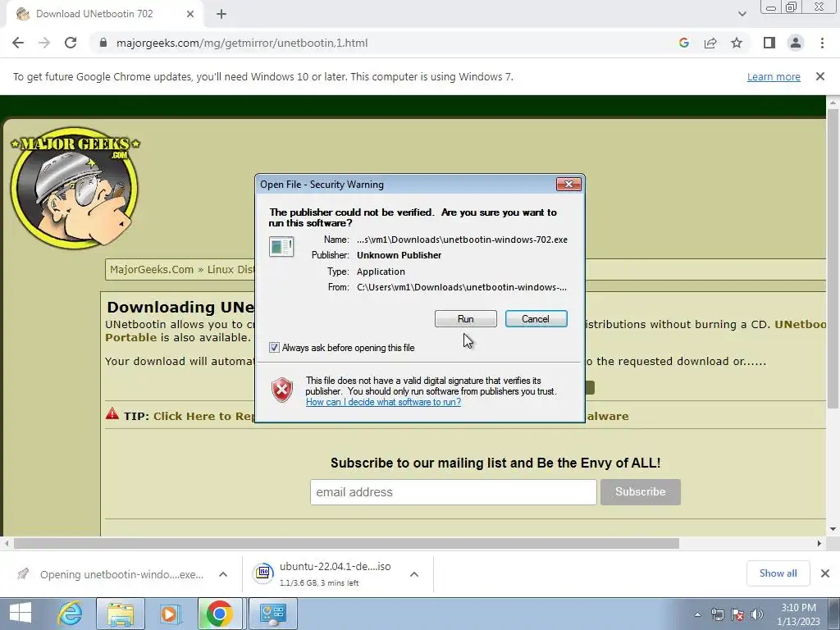Open the taskbar clock and date
This screenshot has height=630, width=840.
pyautogui.click(x=798, y=614)
